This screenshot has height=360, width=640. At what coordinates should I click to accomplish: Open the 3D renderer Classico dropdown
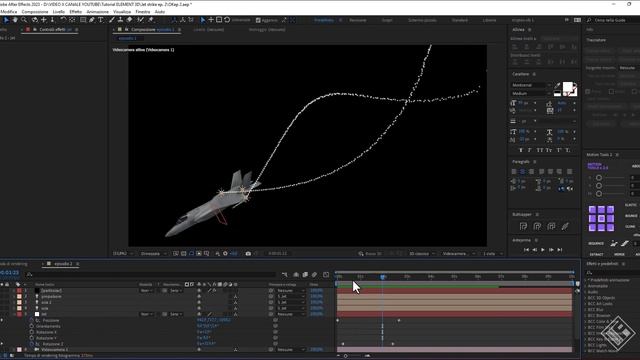click(422, 253)
